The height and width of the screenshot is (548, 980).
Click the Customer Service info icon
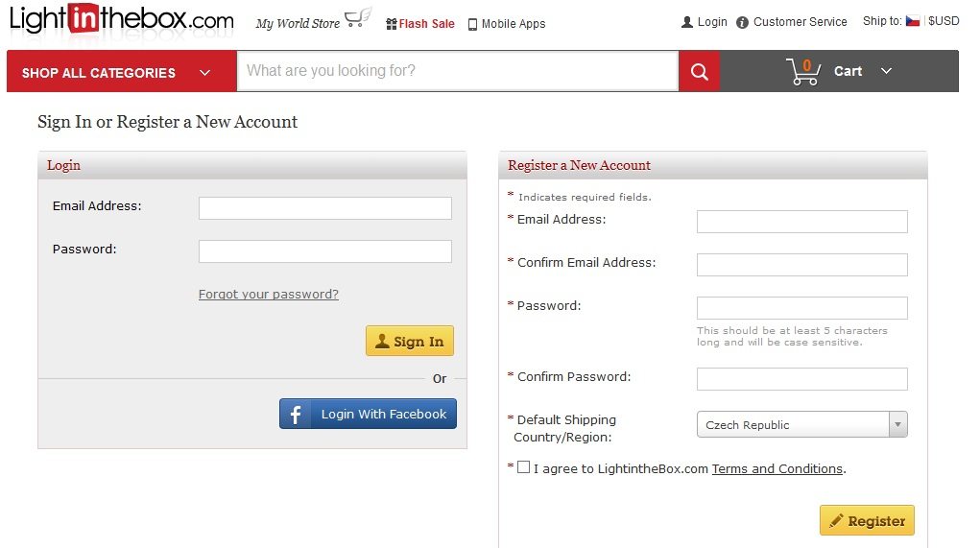tap(742, 22)
